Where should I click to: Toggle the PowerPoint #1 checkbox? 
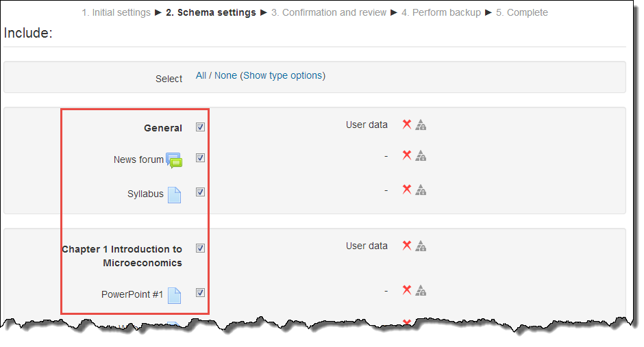pos(200,293)
